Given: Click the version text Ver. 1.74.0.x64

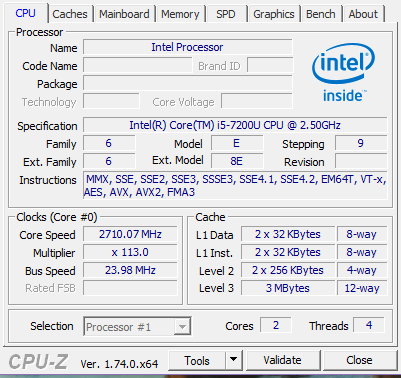Looking at the screenshot, I should (119, 364).
